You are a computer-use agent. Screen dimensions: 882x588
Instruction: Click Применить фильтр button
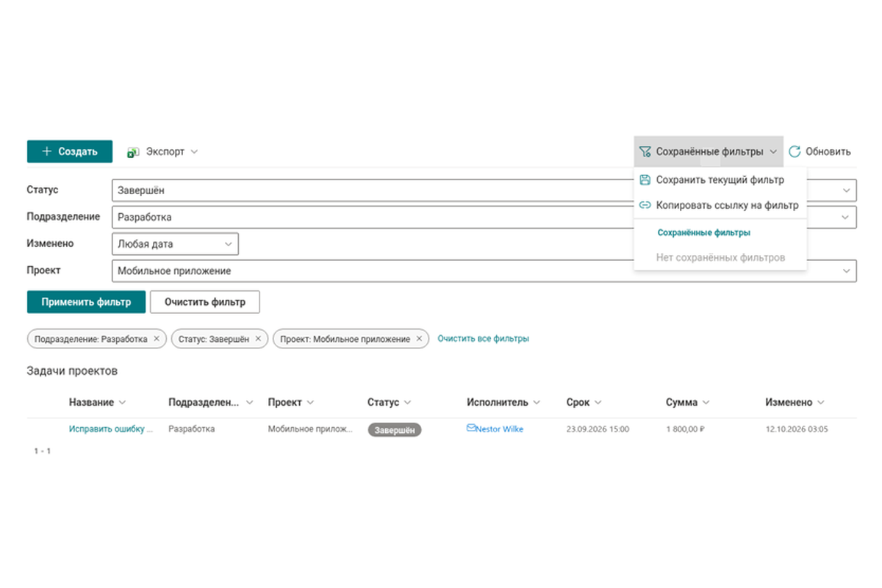coord(86,301)
